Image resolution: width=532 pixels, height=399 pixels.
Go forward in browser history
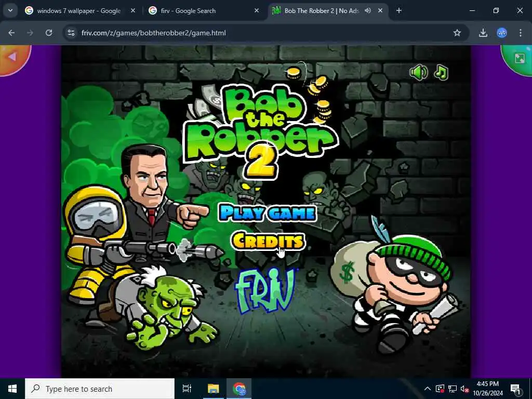(x=30, y=33)
